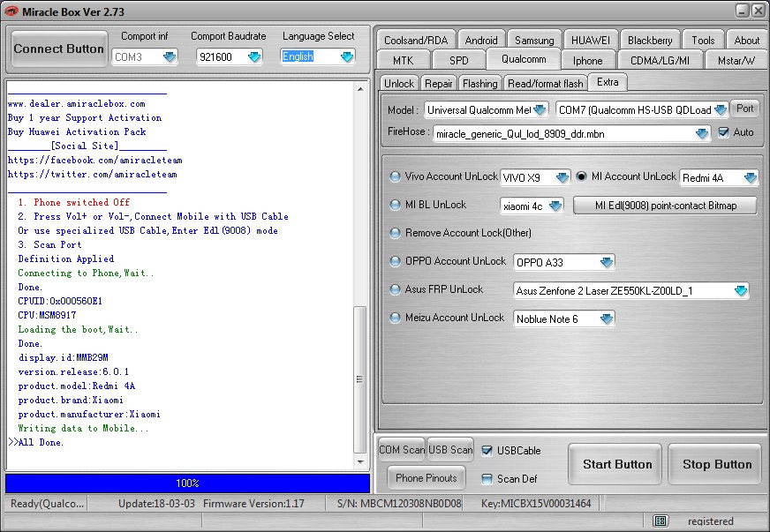The height and width of the screenshot is (532, 770).
Task: Expand the Language Select English dropdown
Action: click(347, 57)
